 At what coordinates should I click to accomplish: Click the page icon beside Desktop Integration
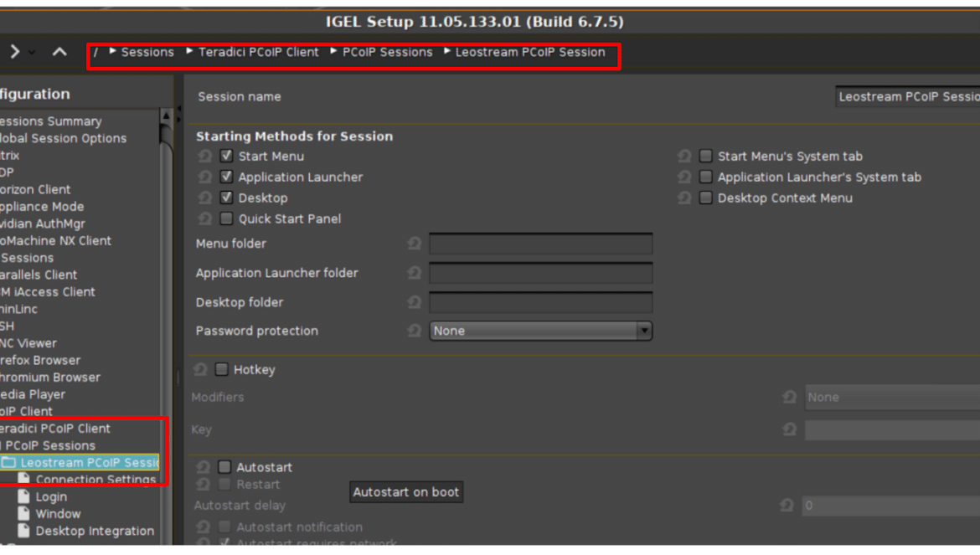point(23,531)
